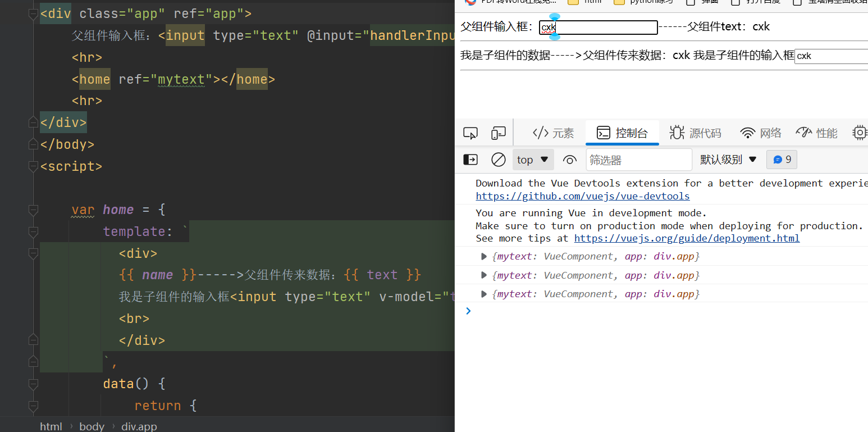Image resolution: width=868 pixels, height=432 pixels.
Task: Open the 默认级别 log level dropdown
Action: (729, 160)
